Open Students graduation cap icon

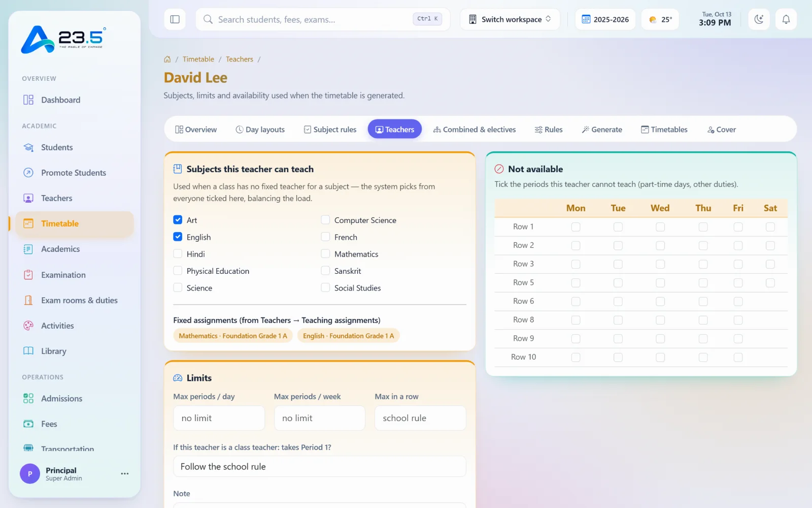28,147
